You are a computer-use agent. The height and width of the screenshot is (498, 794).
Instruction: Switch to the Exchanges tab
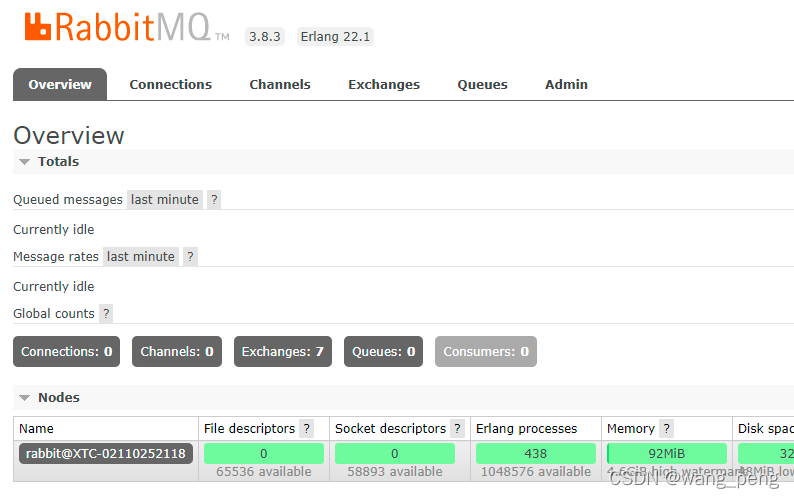[x=384, y=85]
